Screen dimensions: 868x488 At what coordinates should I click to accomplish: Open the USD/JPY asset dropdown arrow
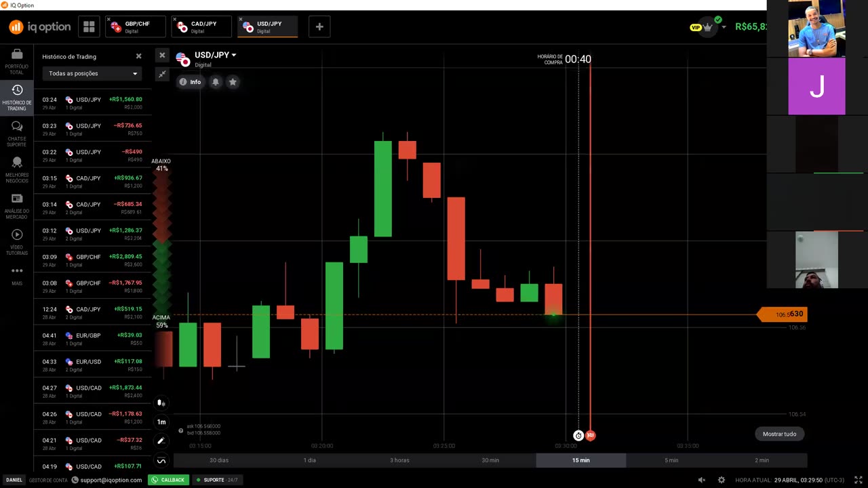[x=234, y=55]
